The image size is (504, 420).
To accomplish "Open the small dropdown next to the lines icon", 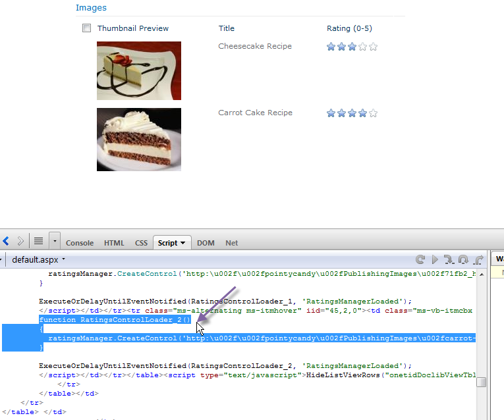I will [55, 241].
